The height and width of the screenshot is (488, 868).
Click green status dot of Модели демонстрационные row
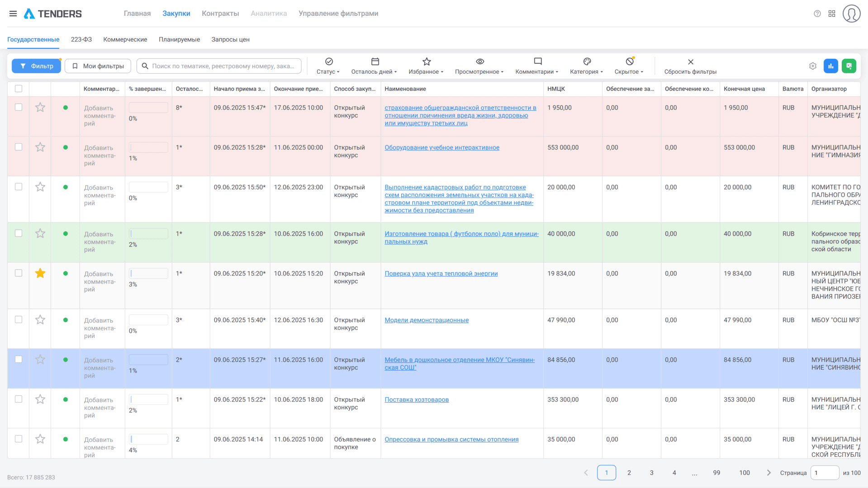pos(66,320)
